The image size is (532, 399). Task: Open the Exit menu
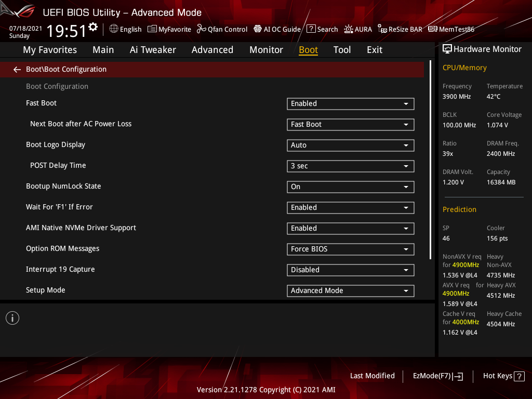coord(374,49)
